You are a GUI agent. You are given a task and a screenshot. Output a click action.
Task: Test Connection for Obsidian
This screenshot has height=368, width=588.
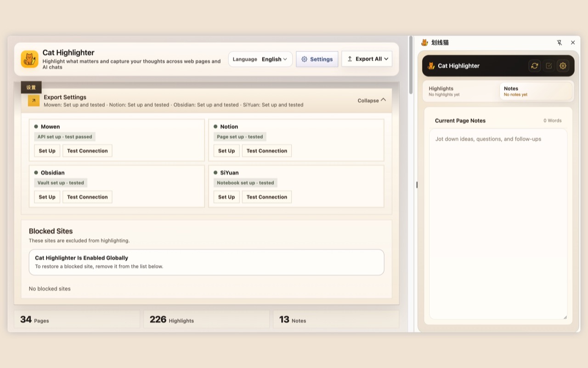(x=87, y=197)
